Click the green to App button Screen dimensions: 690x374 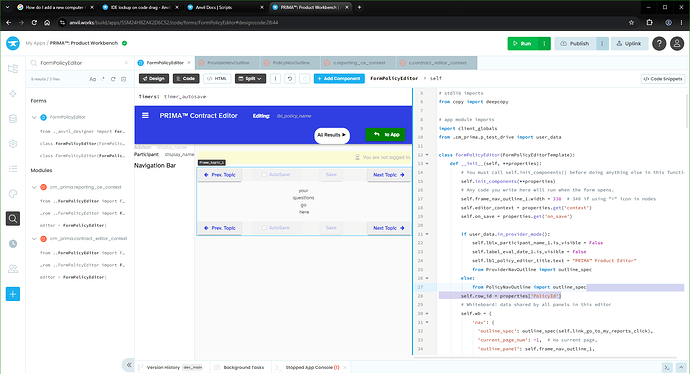[x=385, y=134]
